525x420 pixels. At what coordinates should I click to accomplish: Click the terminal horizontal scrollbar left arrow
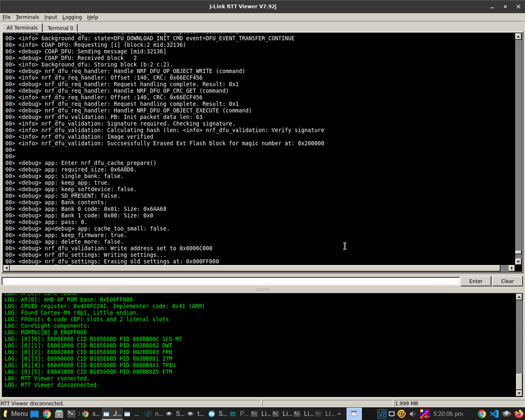click(x=7, y=268)
